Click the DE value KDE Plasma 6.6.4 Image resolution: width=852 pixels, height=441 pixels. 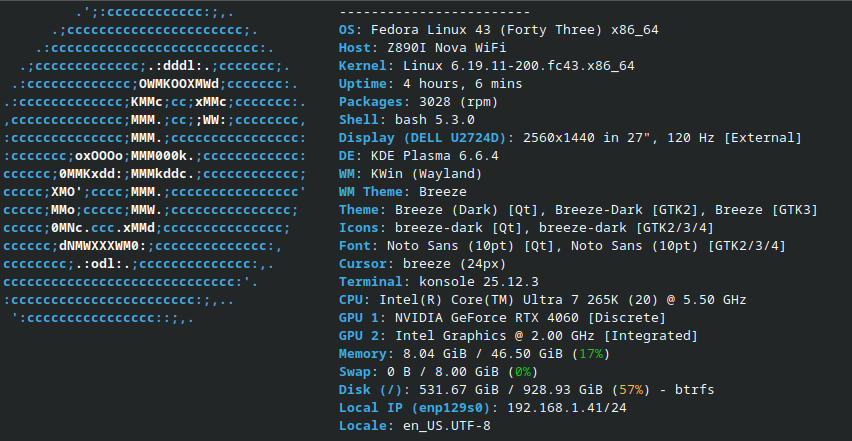[x=435, y=156]
